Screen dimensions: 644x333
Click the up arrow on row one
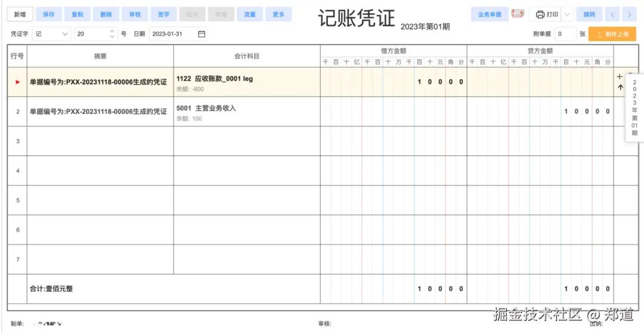pyautogui.click(x=620, y=88)
